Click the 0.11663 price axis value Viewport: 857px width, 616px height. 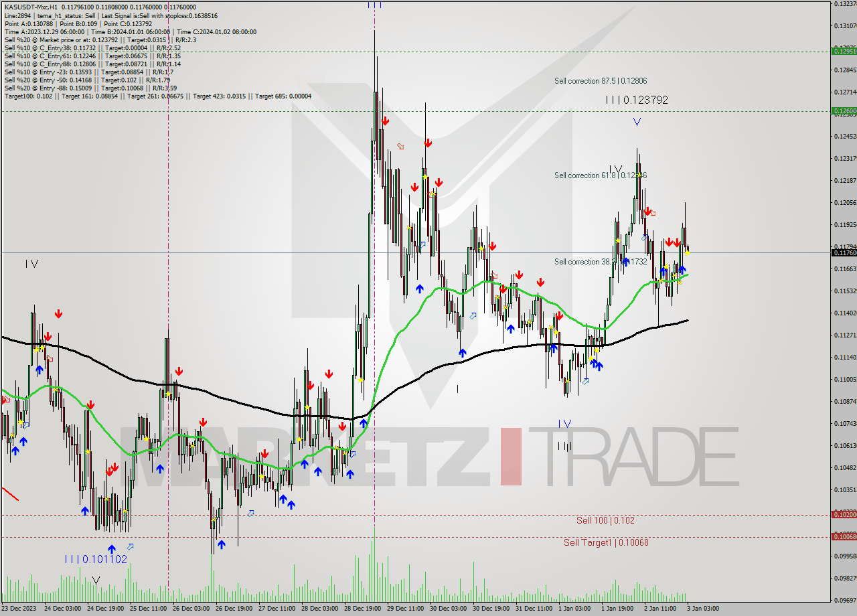pyautogui.click(x=845, y=268)
